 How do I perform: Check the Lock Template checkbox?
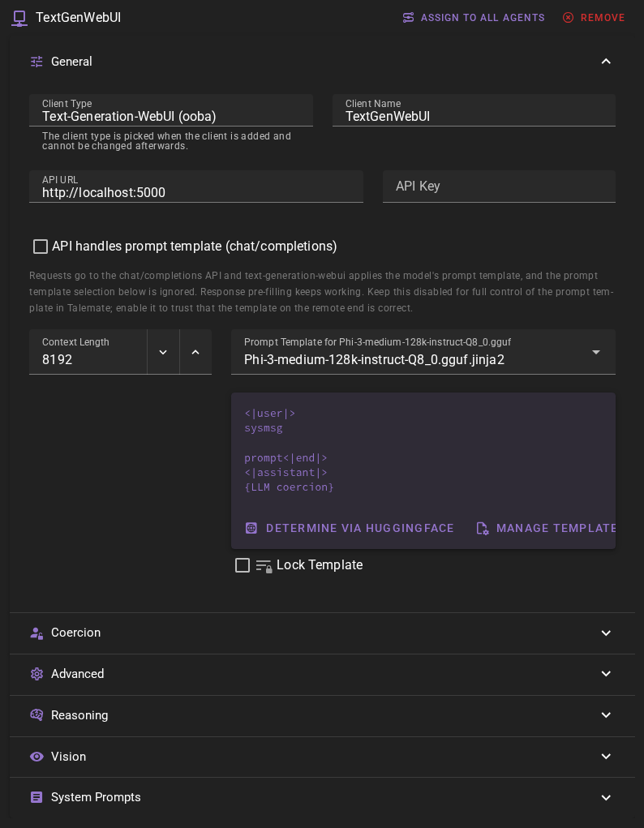(x=243, y=565)
